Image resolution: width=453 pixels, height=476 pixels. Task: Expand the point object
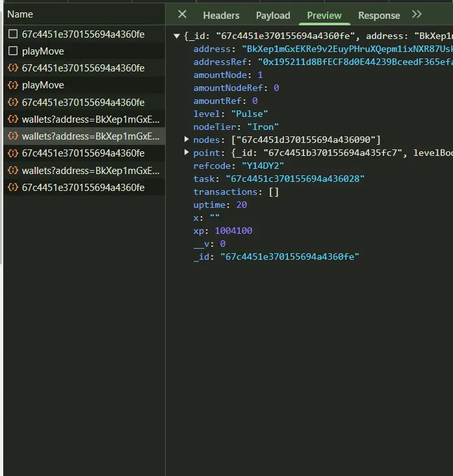[187, 153]
